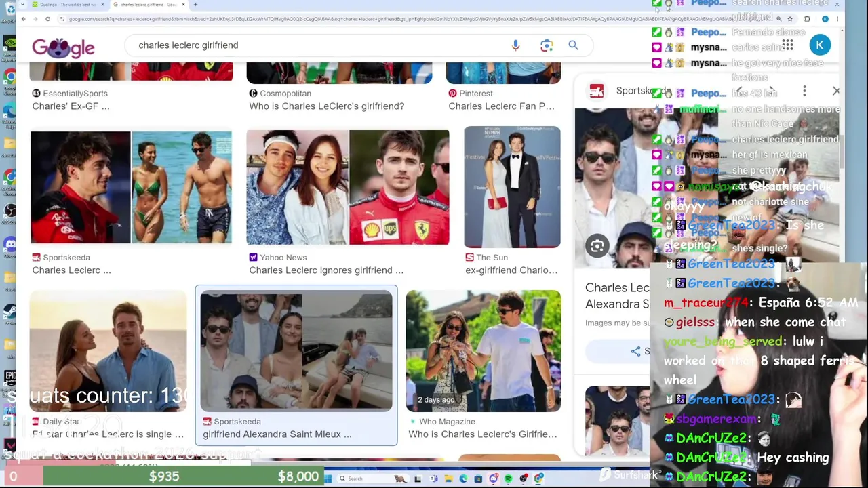
Task: Open "Who is Charles Leclerc's Girlfrie..." caption
Action: (483, 434)
